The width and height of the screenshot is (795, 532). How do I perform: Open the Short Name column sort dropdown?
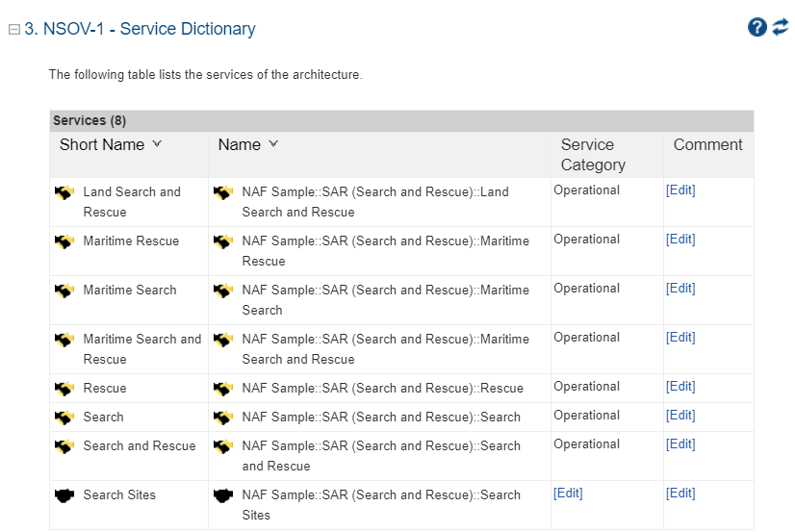[x=157, y=144]
